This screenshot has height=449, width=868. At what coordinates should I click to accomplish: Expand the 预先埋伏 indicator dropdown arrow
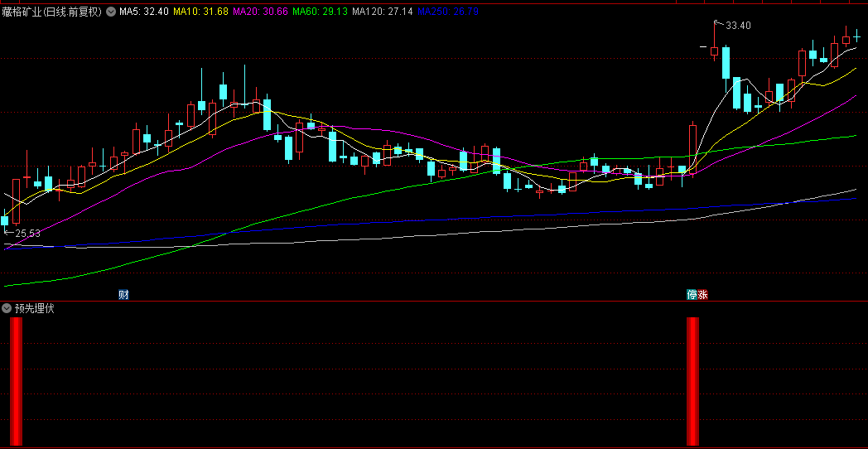click(7, 308)
